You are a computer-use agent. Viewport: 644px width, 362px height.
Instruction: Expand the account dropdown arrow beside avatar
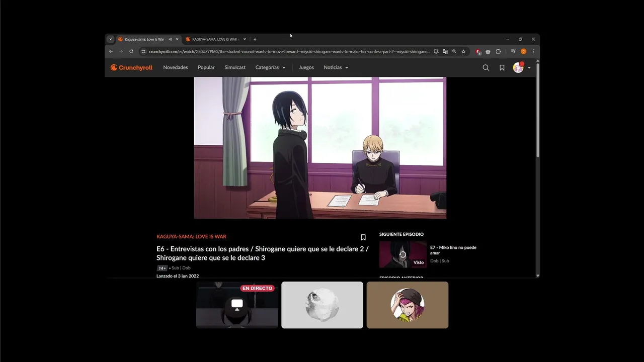529,68
